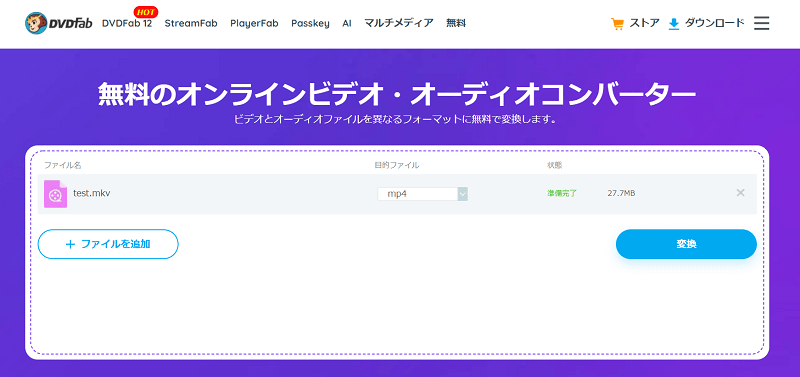This screenshot has height=377, width=800.
Task: Go to the ストア link
Action: click(644, 23)
